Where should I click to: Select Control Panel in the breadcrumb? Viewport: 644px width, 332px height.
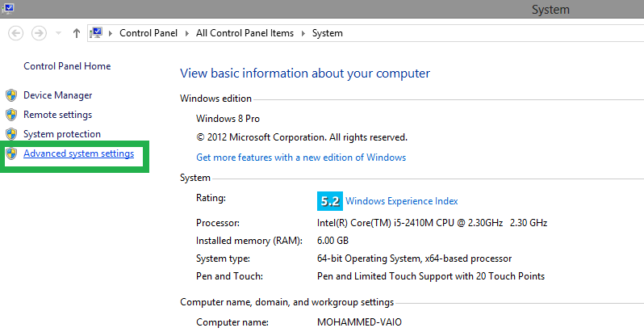148,33
